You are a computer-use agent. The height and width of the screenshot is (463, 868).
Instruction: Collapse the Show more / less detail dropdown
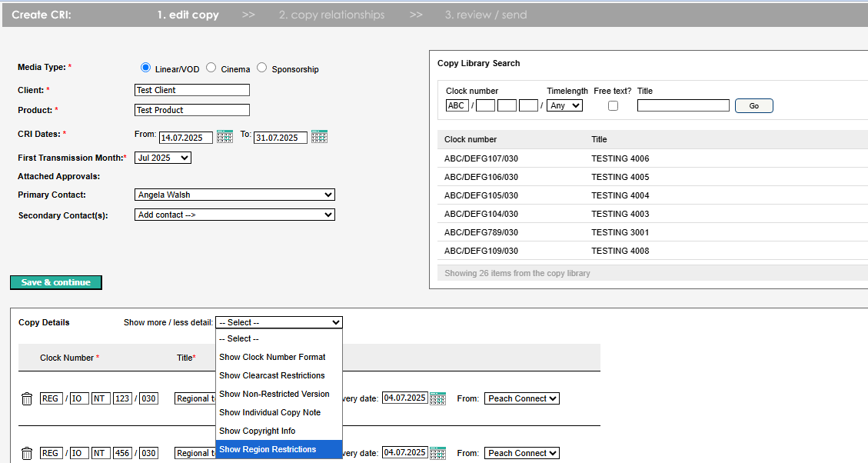pyautogui.click(x=279, y=322)
